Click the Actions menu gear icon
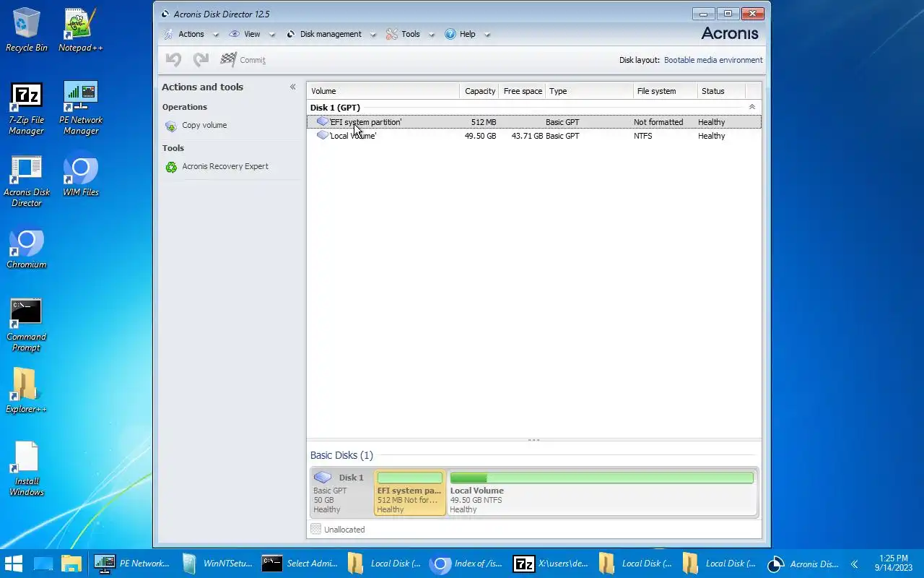Viewport: 924px width, 578px height. 168,34
